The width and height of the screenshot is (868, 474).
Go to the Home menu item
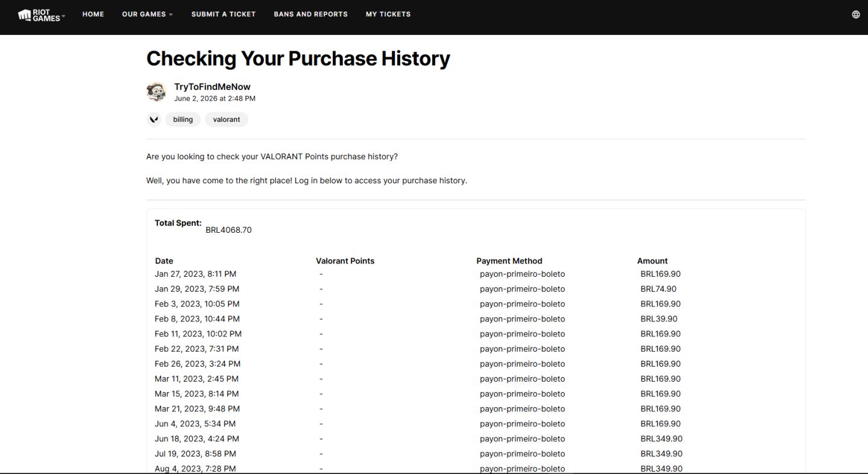point(93,14)
